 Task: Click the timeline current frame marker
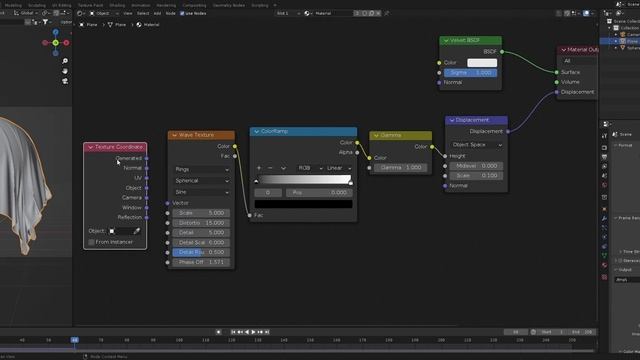(74, 340)
